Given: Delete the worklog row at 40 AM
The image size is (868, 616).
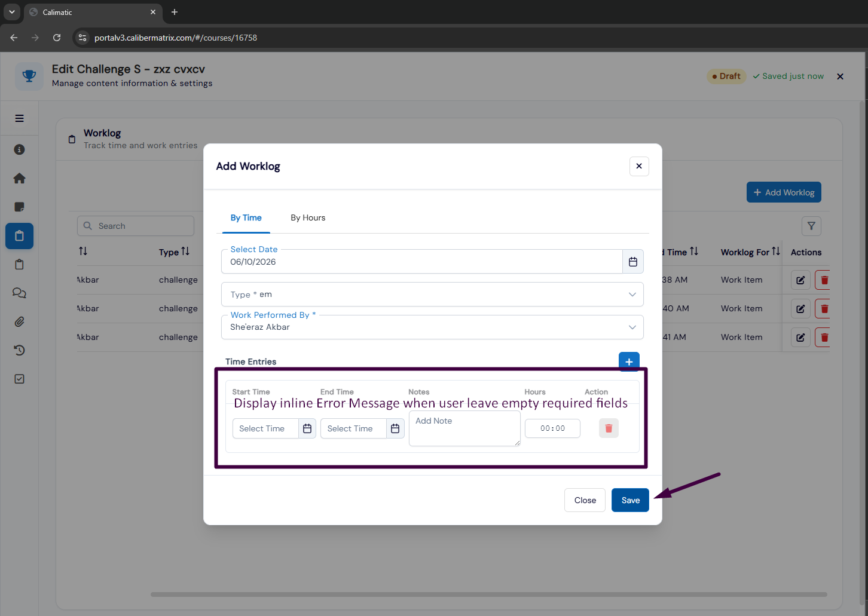Looking at the screenshot, I should point(824,308).
